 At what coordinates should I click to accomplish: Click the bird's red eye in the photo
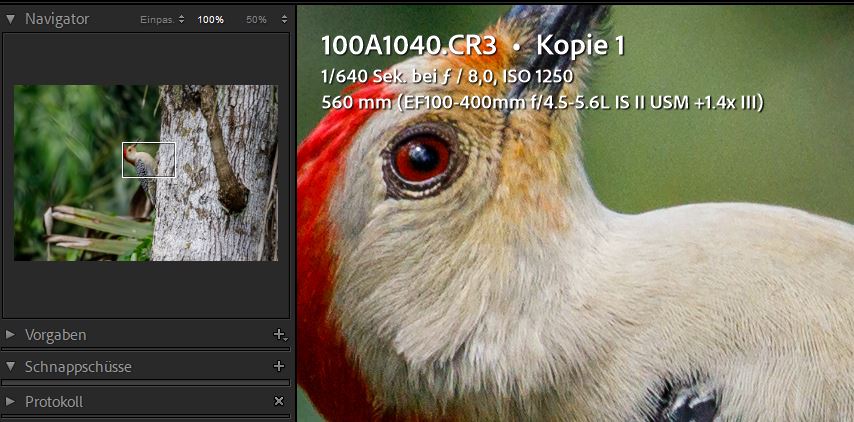pyautogui.click(x=422, y=158)
